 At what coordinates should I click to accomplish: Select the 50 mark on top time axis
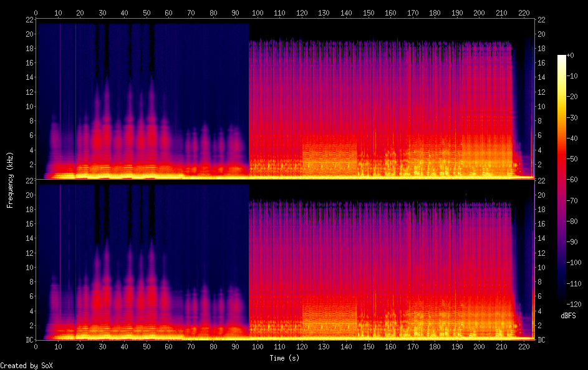click(147, 12)
